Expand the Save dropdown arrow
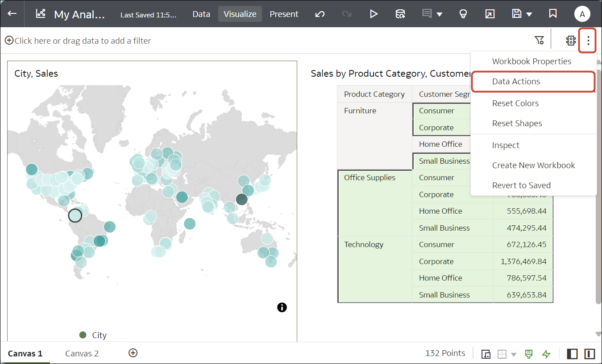The height and width of the screenshot is (364, 602). (529, 14)
